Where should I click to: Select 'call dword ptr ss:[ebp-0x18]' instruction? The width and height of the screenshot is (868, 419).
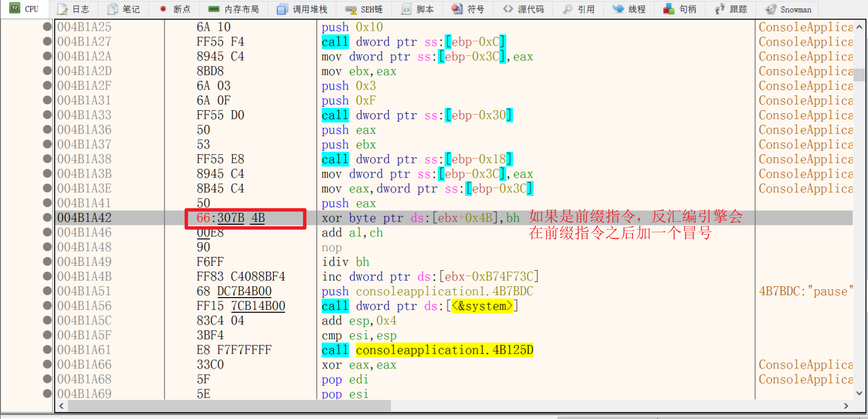pyautogui.click(x=417, y=159)
